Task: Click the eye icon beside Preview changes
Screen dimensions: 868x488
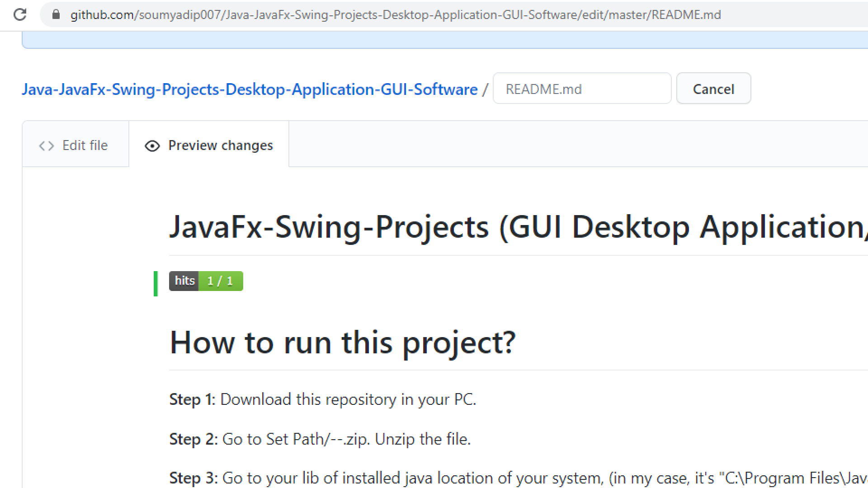Action: click(x=152, y=145)
